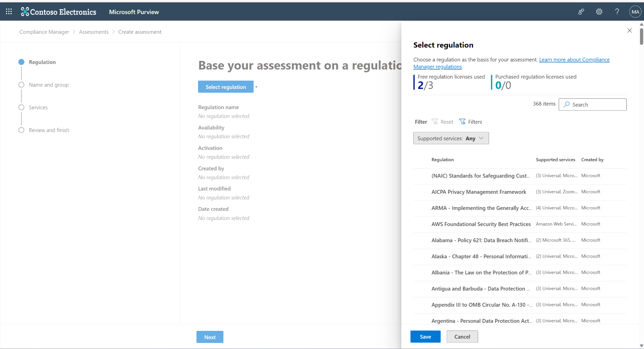Select the Review and finish step

tap(44, 130)
